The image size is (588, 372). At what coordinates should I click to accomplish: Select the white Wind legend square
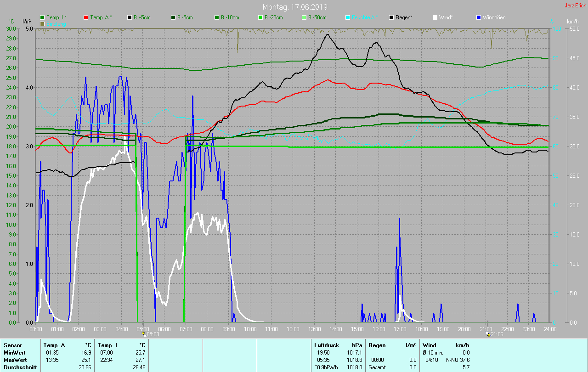point(435,17)
